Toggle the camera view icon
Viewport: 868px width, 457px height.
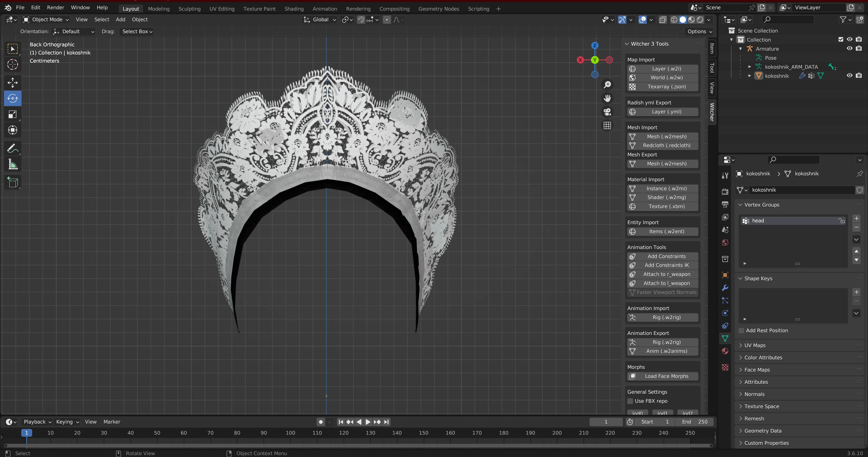click(607, 112)
